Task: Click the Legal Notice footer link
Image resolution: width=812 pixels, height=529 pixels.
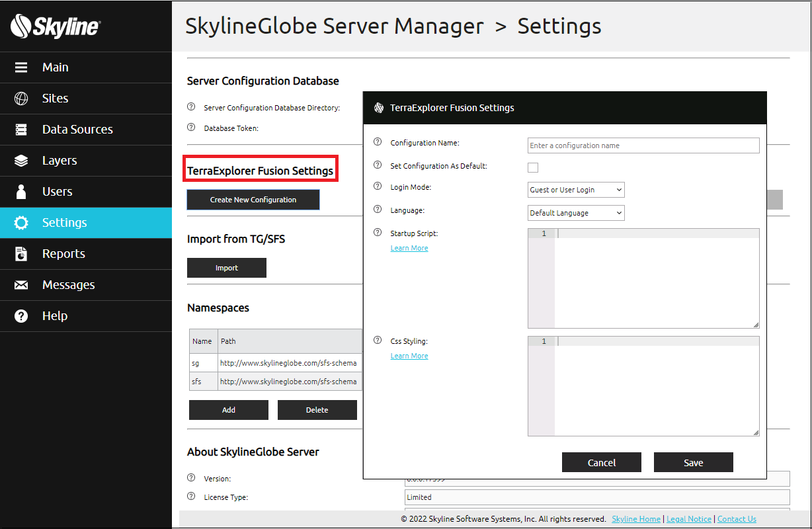Action: tap(688, 518)
